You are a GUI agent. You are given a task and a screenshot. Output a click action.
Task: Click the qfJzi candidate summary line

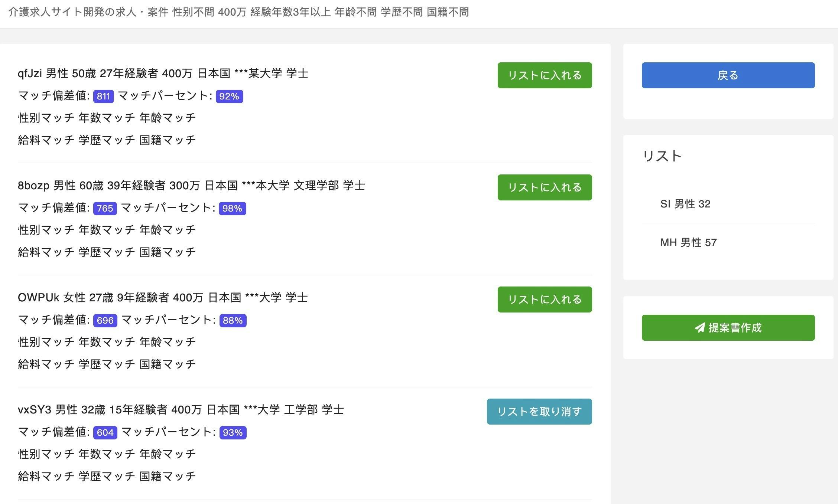(163, 73)
